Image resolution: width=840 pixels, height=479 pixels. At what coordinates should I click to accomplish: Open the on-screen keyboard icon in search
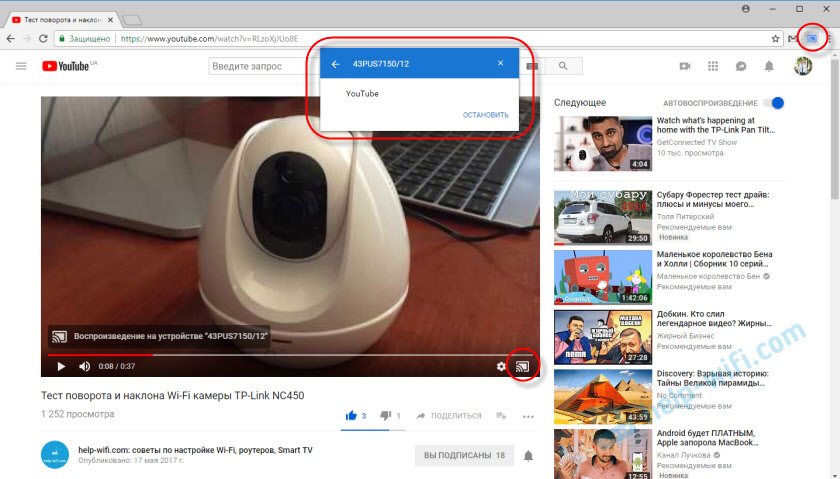pyautogui.click(x=532, y=66)
